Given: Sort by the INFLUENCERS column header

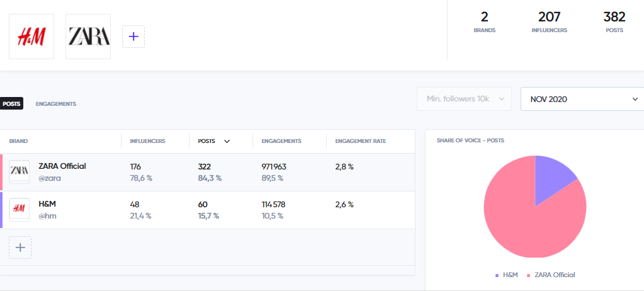Looking at the screenshot, I should 147,141.
